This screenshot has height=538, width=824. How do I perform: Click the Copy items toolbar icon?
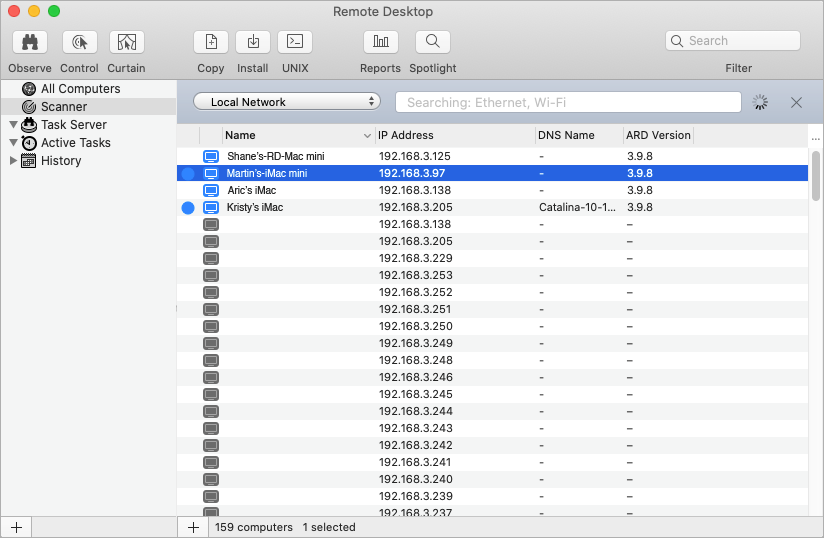click(211, 42)
